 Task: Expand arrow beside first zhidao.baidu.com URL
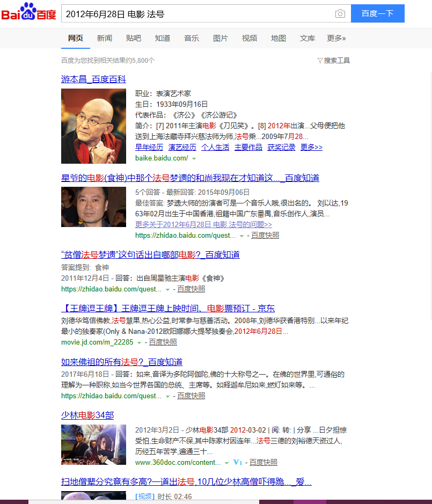[x=241, y=236]
